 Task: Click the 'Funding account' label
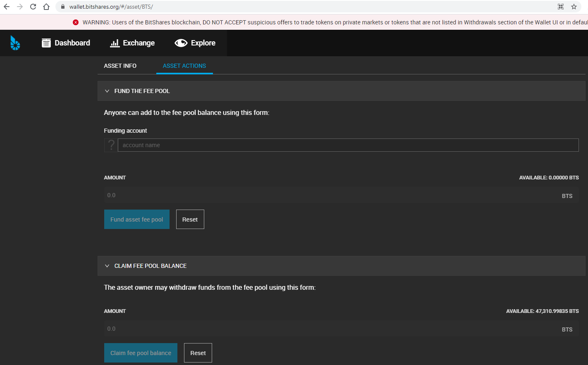click(125, 131)
